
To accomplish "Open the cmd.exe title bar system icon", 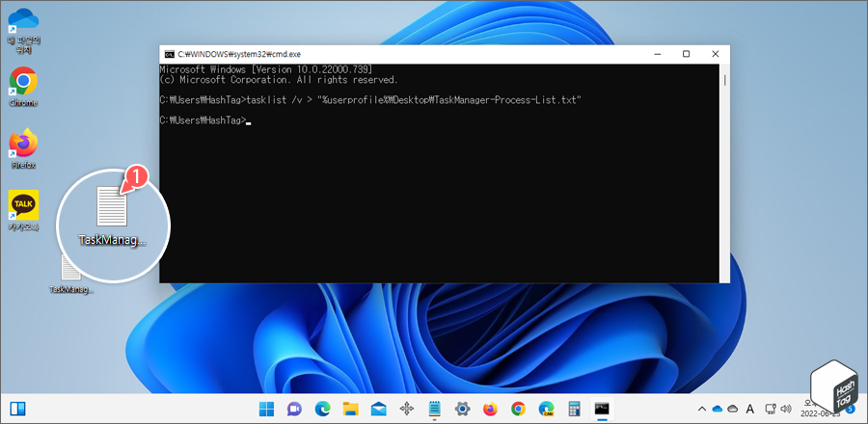I will pos(170,54).
